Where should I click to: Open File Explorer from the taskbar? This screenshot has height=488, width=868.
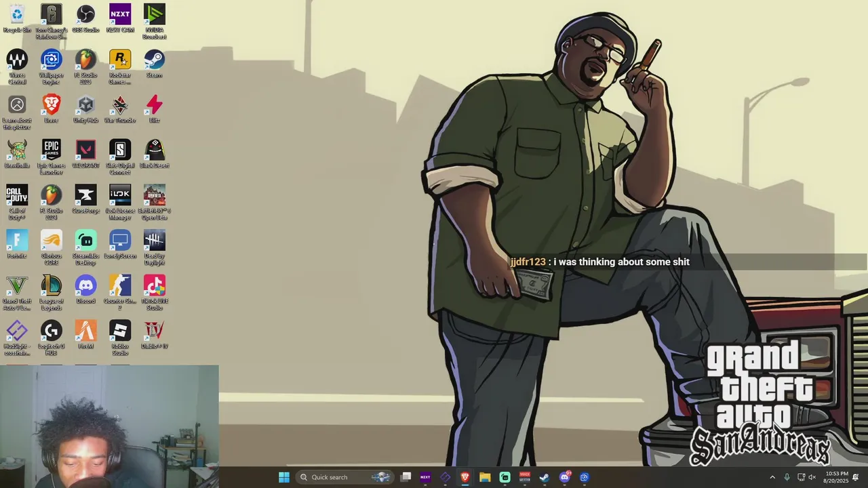(485, 477)
